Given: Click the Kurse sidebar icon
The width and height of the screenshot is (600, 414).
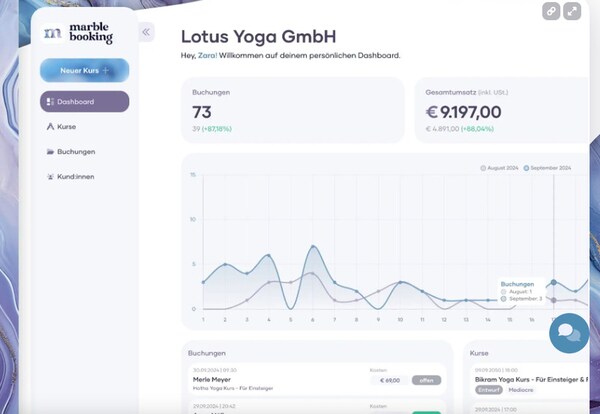Looking at the screenshot, I should tap(50, 127).
